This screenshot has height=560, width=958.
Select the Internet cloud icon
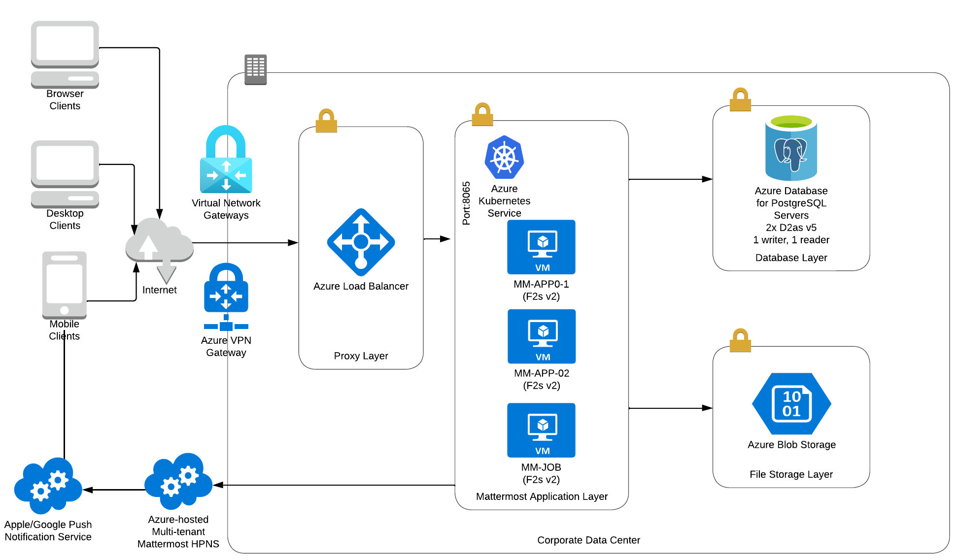[x=159, y=244]
